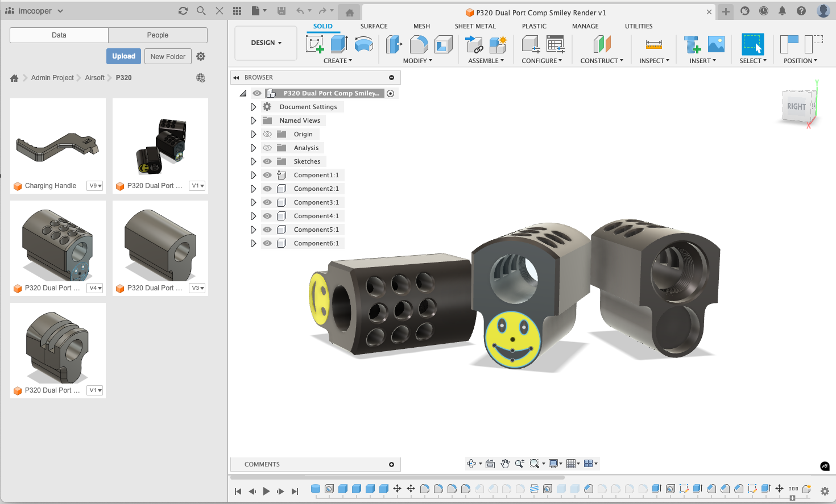The height and width of the screenshot is (504, 836).
Task: Toggle visibility of Origin folder
Action: click(x=267, y=134)
